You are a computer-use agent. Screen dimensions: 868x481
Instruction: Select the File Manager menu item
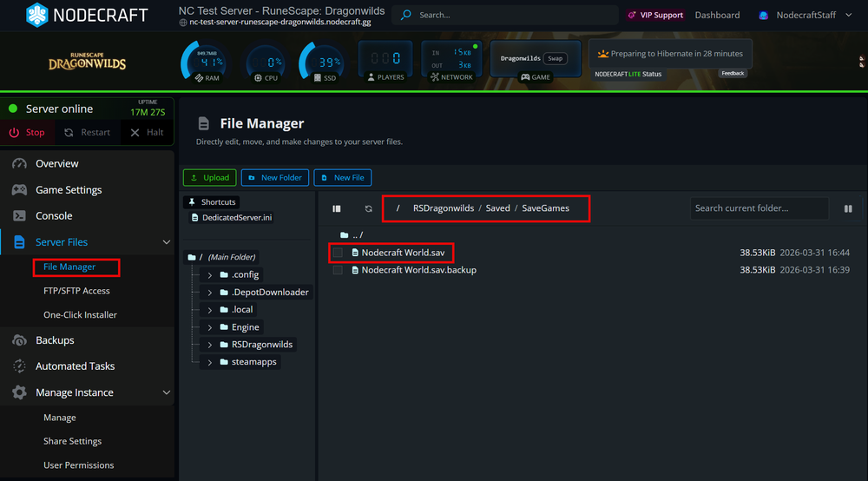[69, 267]
